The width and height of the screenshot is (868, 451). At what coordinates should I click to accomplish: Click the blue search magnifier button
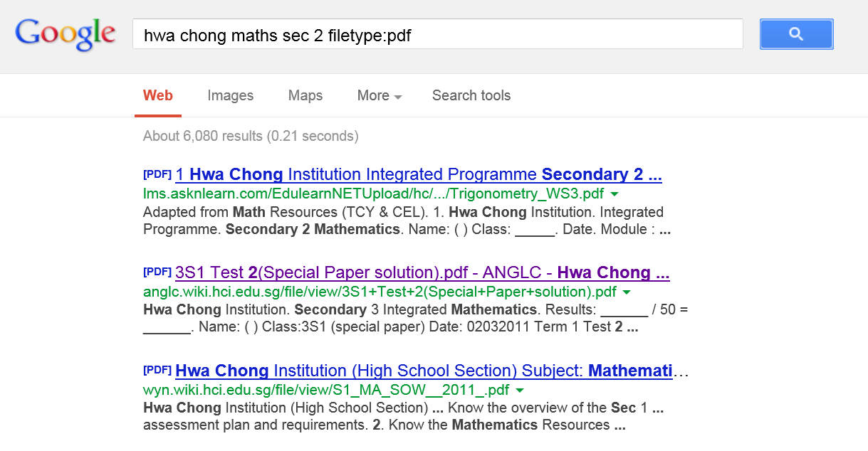click(796, 34)
